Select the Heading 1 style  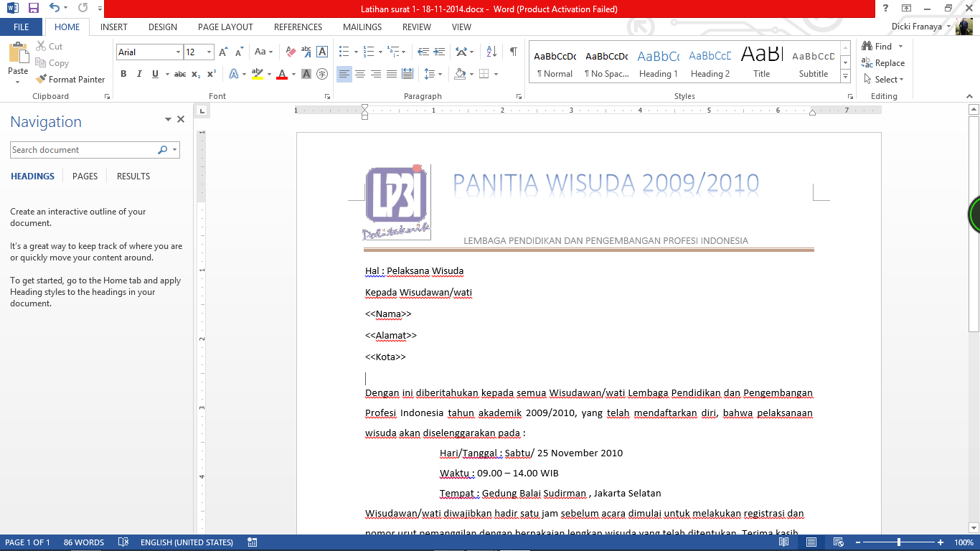pos(657,63)
